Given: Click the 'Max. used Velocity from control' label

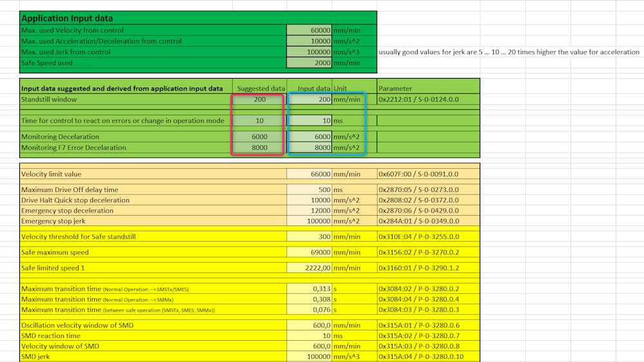Looking at the screenshot, I should 72,30.
